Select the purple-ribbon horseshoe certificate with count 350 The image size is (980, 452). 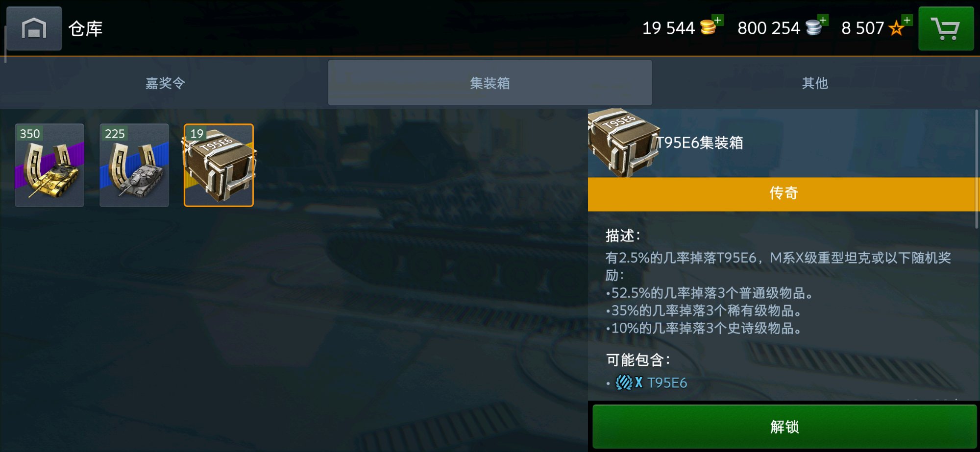pos(49,165)
